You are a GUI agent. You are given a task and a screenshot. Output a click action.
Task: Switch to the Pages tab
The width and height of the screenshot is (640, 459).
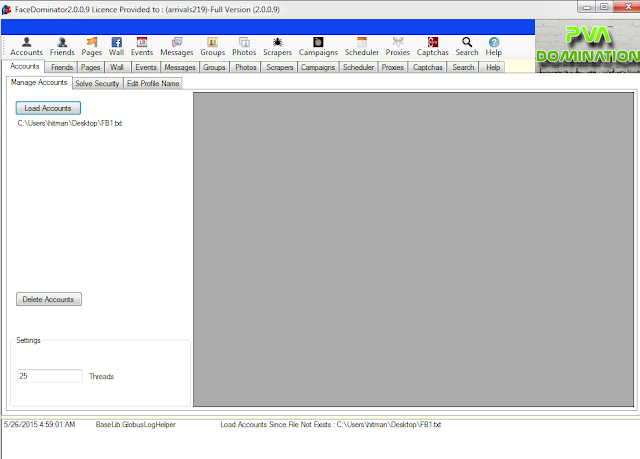tap(91, 67)
